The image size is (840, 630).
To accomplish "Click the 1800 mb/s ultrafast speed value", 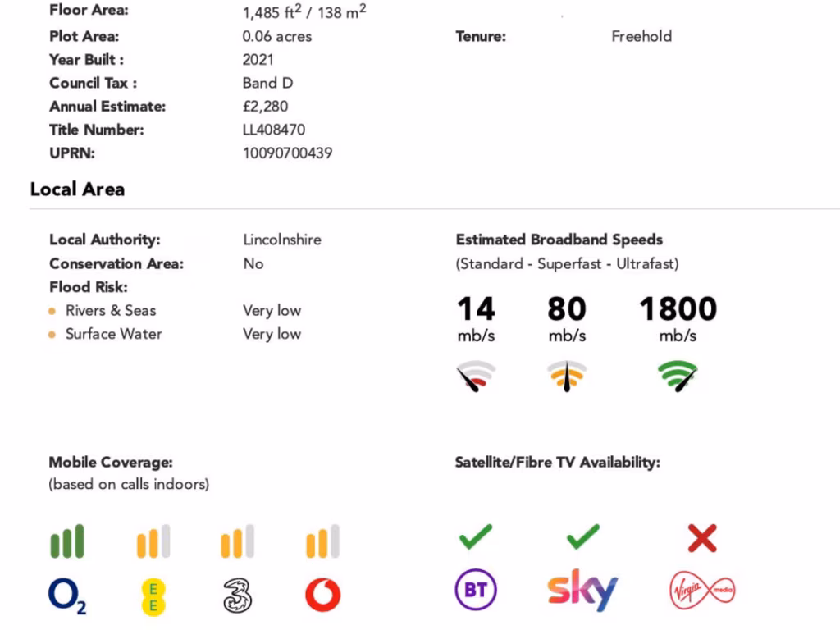I will 678,309.
